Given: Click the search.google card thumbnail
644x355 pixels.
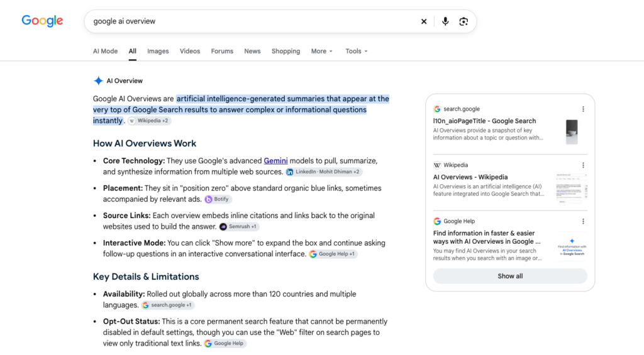Looking at the screenshot, I should [x=572, y=131].
